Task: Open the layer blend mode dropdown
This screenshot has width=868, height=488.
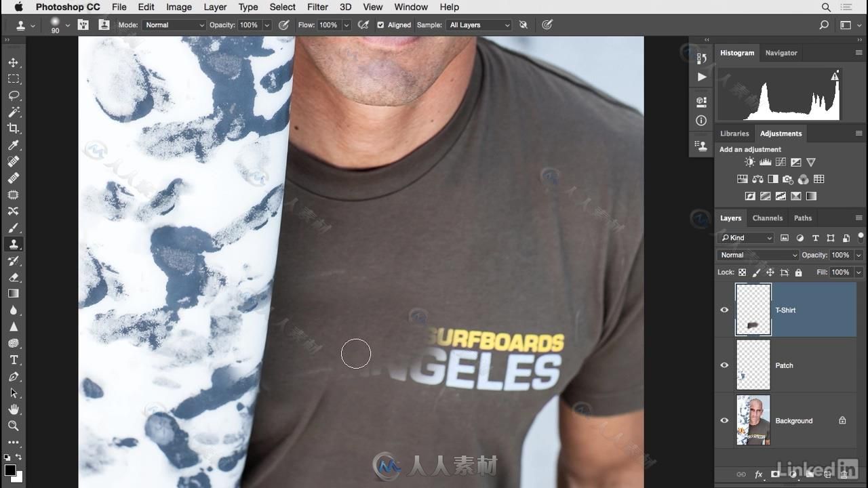Action: coord(758,255)
